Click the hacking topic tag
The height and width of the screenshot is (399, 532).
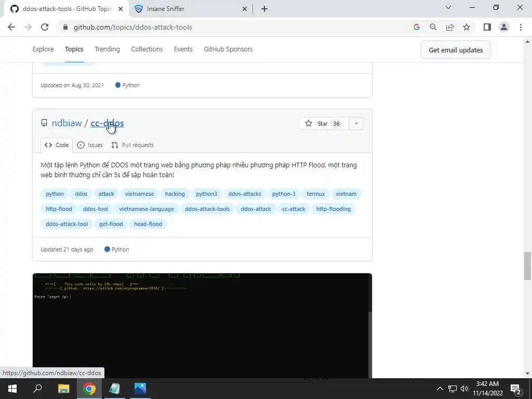[175, 194]
